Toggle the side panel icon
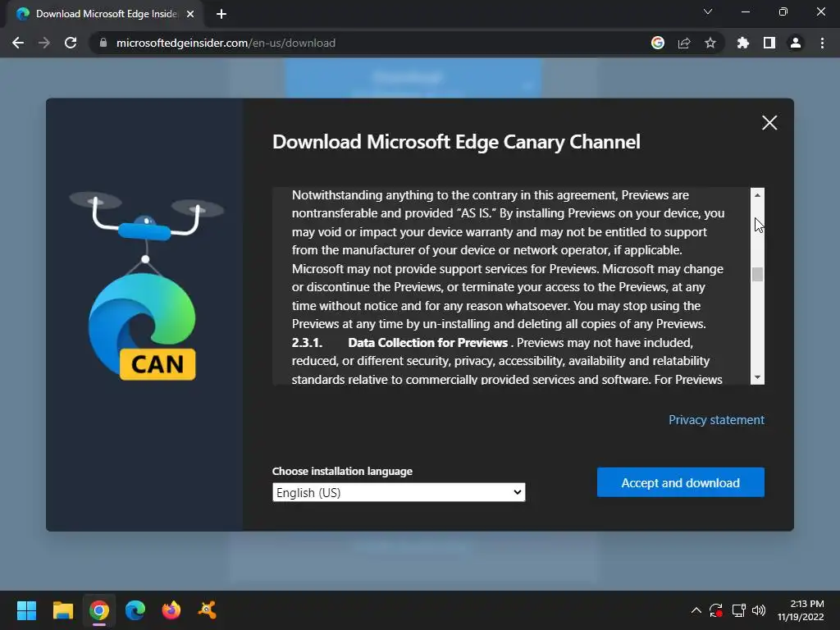The image size is (840, 630). click(x=769, y=43)
